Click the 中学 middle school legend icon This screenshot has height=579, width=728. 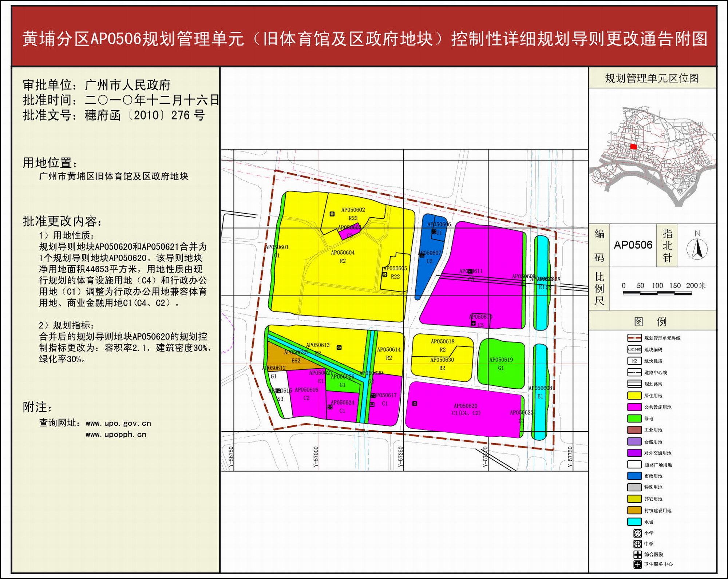coord(637,544)
